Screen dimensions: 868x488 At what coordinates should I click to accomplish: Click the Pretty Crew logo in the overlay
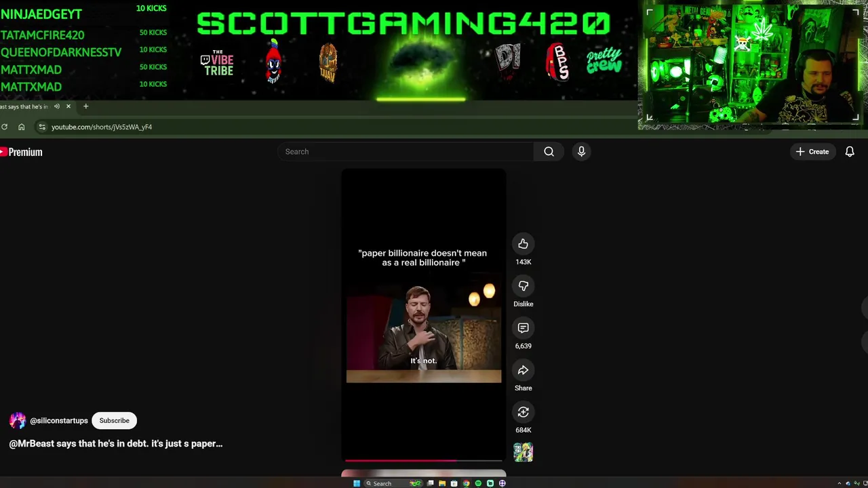click(x=604, y=61)
